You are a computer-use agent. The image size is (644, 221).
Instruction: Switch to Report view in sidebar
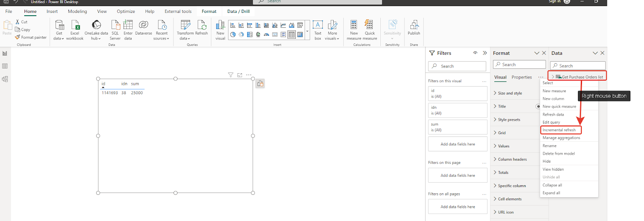(5, 53)
